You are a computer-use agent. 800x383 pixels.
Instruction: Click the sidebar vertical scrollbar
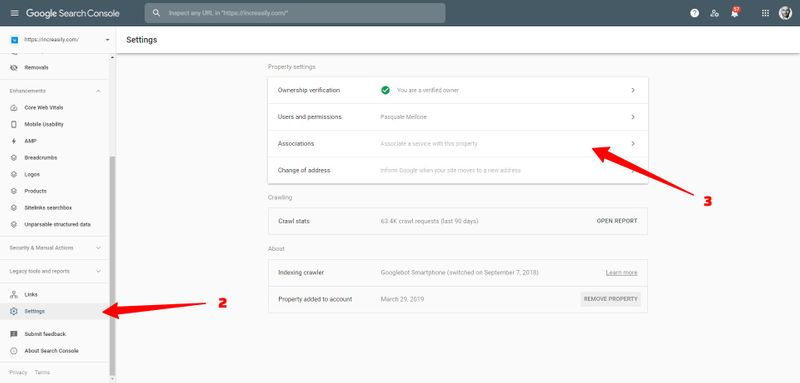coord(113,265)
